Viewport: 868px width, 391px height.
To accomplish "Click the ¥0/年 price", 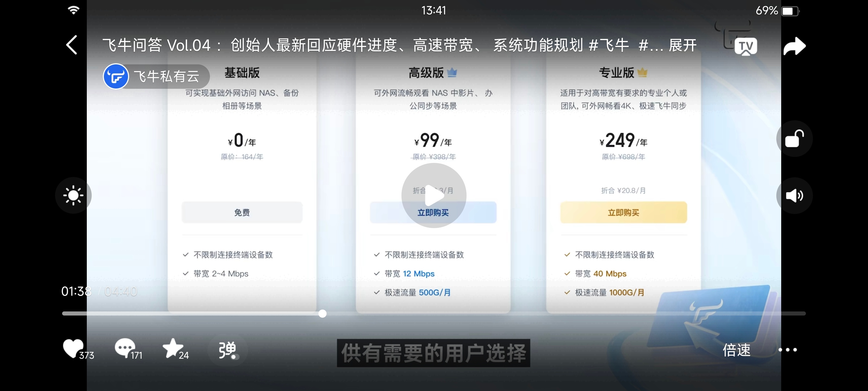I will [x=242, y=140].
